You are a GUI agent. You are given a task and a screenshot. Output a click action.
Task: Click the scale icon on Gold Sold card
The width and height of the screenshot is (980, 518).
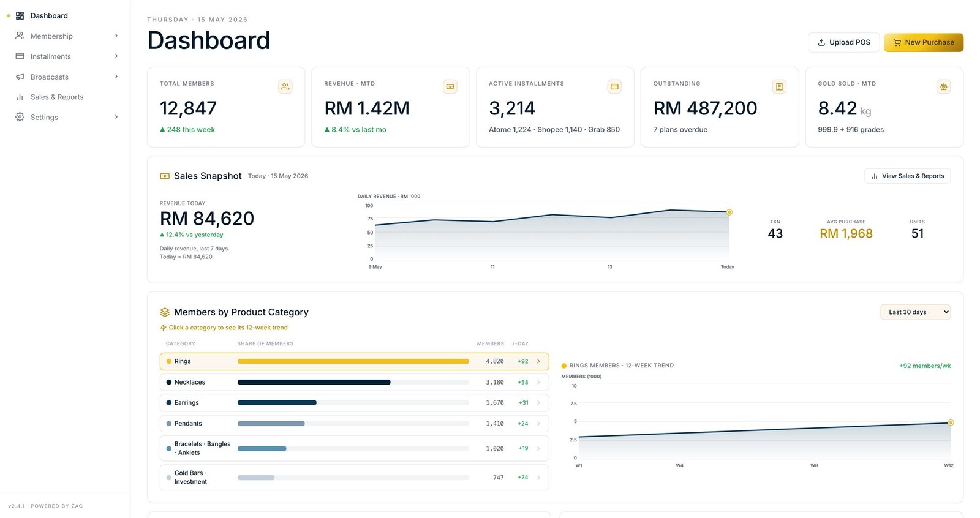944,87
